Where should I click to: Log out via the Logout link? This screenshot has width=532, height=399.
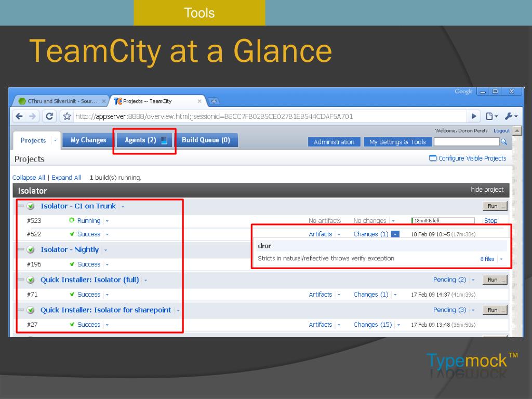pyautogui.click(x=501, y=130)
